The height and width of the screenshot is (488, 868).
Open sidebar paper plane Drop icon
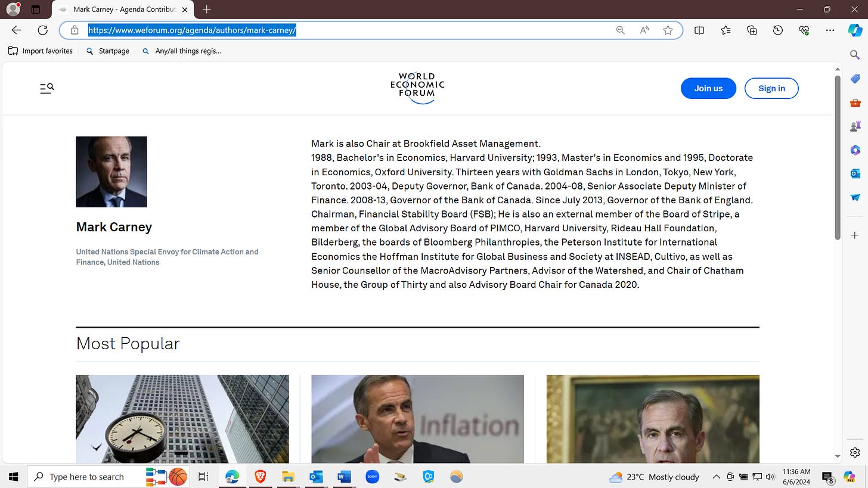tap(855, 197)
